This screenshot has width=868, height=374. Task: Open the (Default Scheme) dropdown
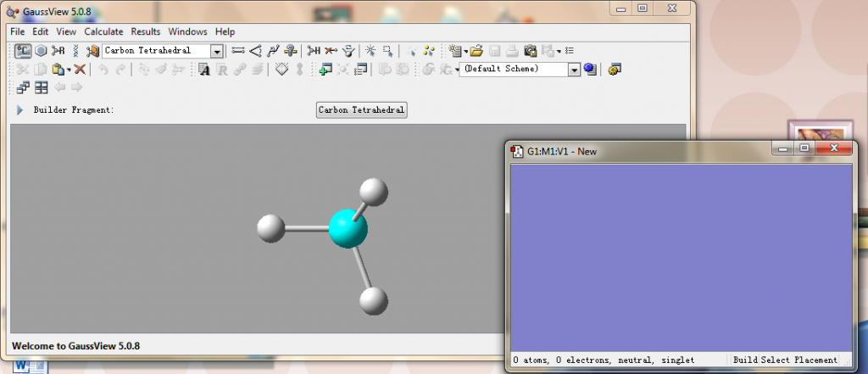click(x=574, y=70)
